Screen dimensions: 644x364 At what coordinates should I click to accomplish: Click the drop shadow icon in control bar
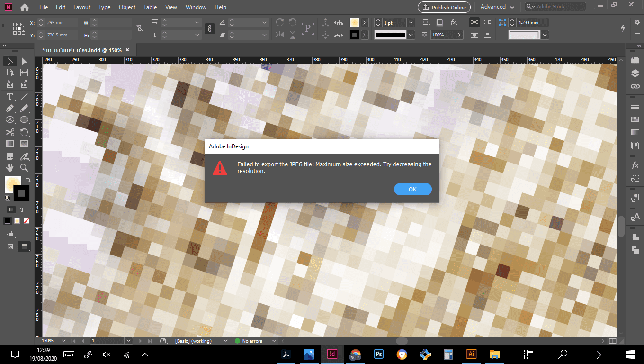[439, 22]
